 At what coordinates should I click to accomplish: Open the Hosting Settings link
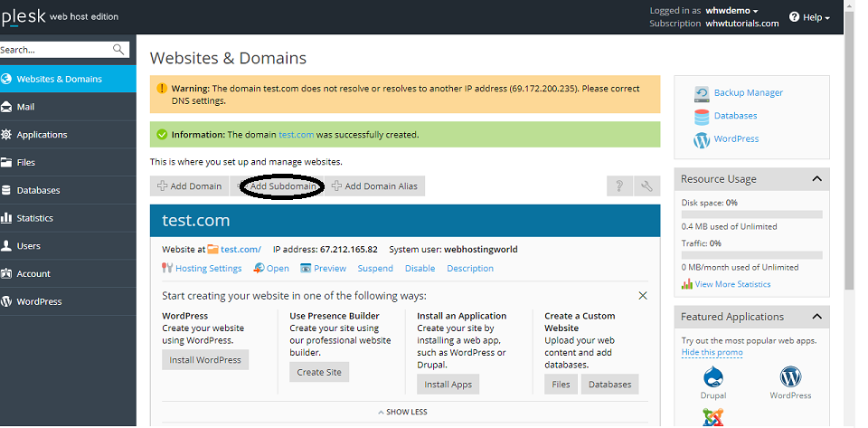pos(208,269)
